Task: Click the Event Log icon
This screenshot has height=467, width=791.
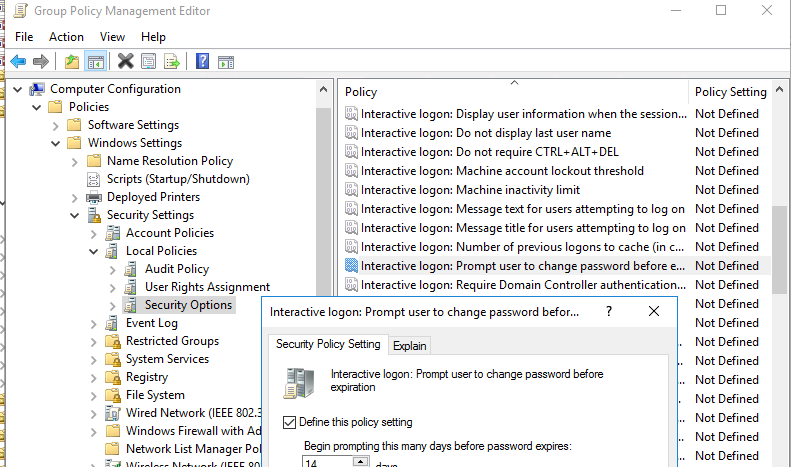Action: click(112, 323)
